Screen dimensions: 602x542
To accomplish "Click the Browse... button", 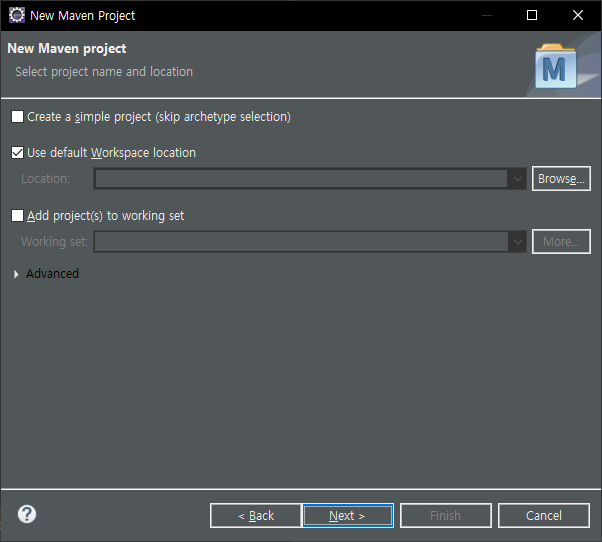I will [x=561, y=179].
